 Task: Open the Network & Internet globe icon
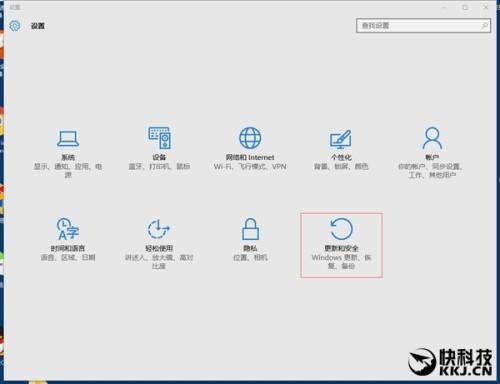click(x=250, y=138)
